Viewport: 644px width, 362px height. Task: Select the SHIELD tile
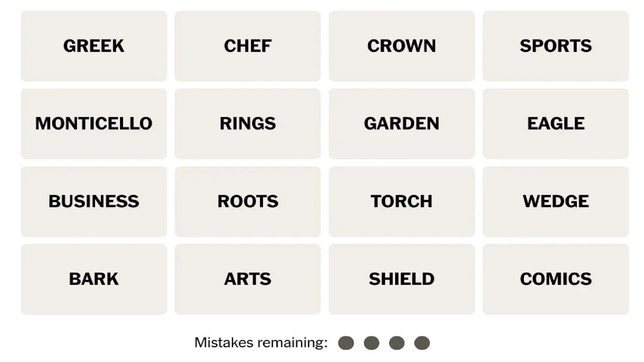tap(401, 278)
